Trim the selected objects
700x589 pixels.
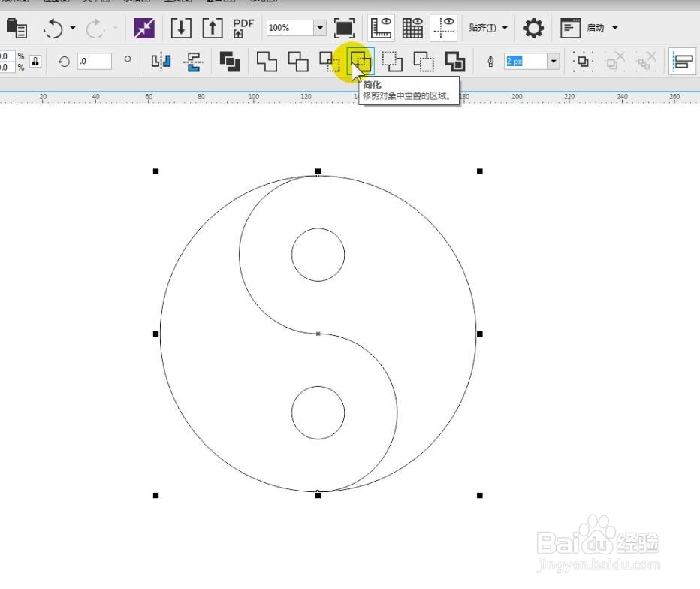[x=297, y=61]
